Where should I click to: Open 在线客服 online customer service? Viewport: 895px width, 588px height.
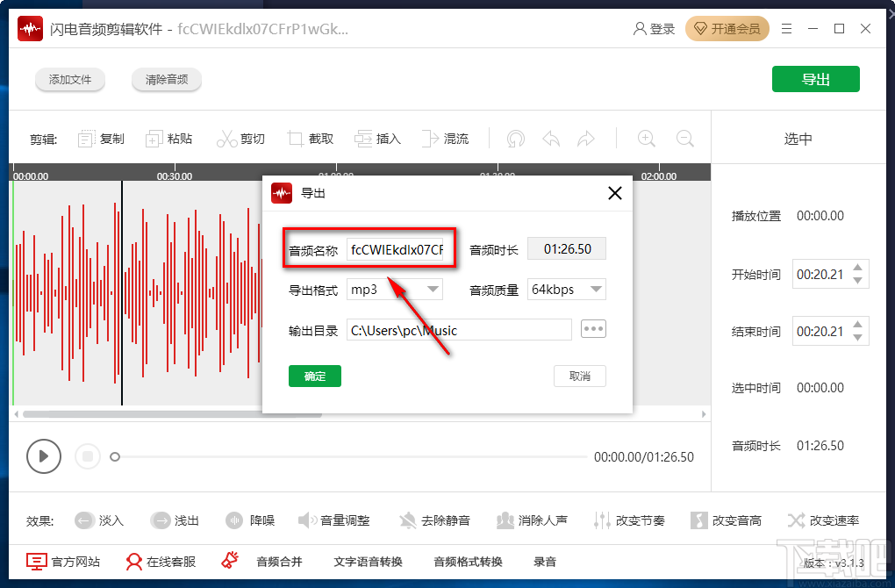coord(161,562)
